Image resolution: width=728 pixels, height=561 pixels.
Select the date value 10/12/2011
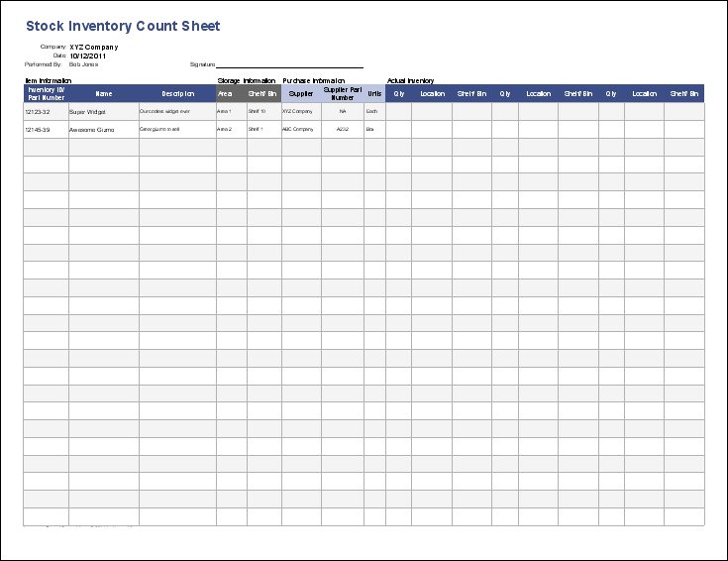(88, 56)
